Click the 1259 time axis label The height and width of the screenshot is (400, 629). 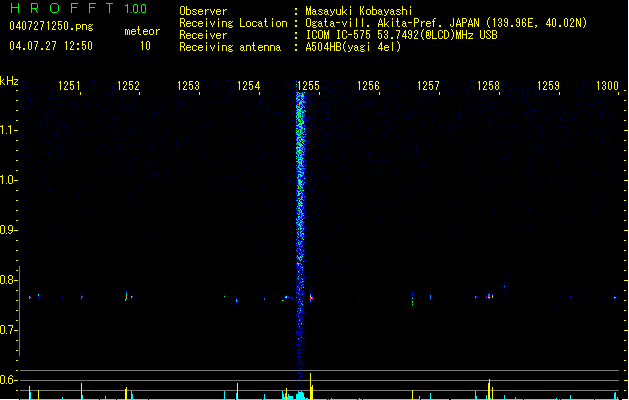tap(548, 86)
